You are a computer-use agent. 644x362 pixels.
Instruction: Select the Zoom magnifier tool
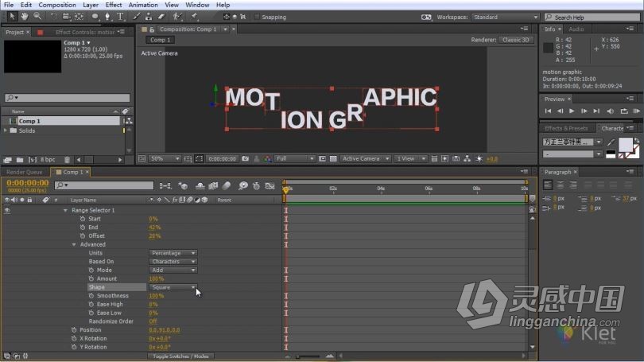tap(37, 17)
